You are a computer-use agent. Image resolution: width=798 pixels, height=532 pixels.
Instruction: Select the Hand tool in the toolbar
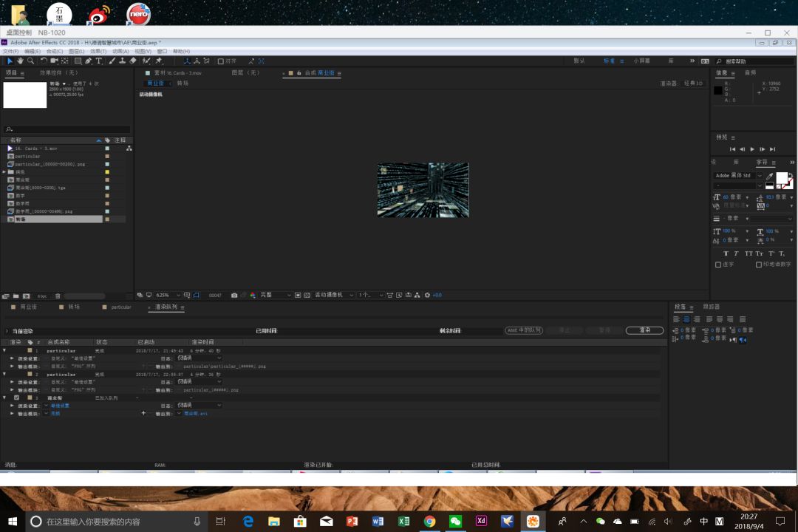tap(20, 61)
